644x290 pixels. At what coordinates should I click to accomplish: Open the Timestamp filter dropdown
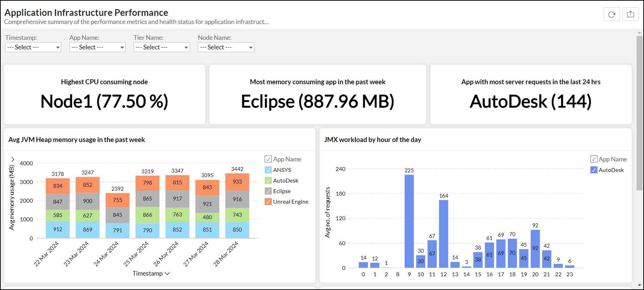33,47
